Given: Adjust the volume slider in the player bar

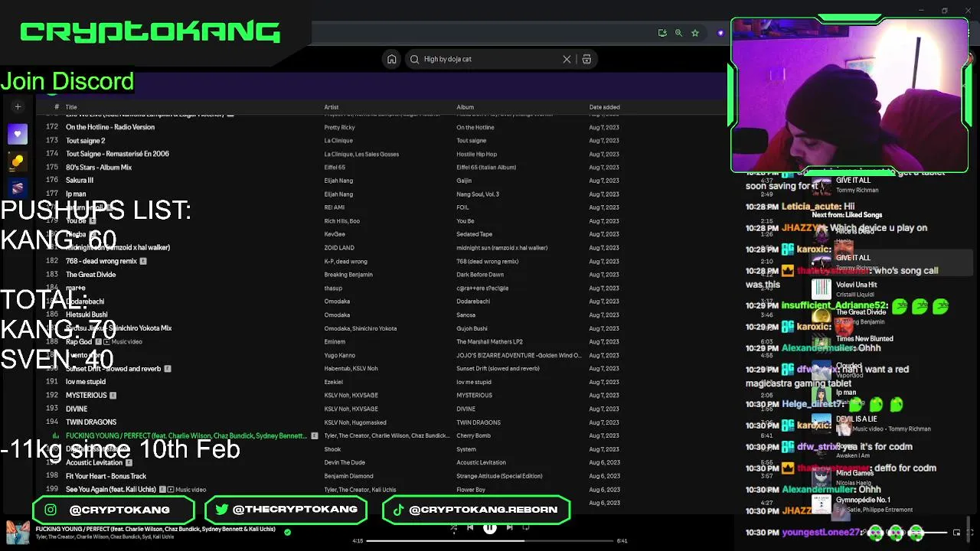Looking at the screenshot, I should (x=926, y=533).
